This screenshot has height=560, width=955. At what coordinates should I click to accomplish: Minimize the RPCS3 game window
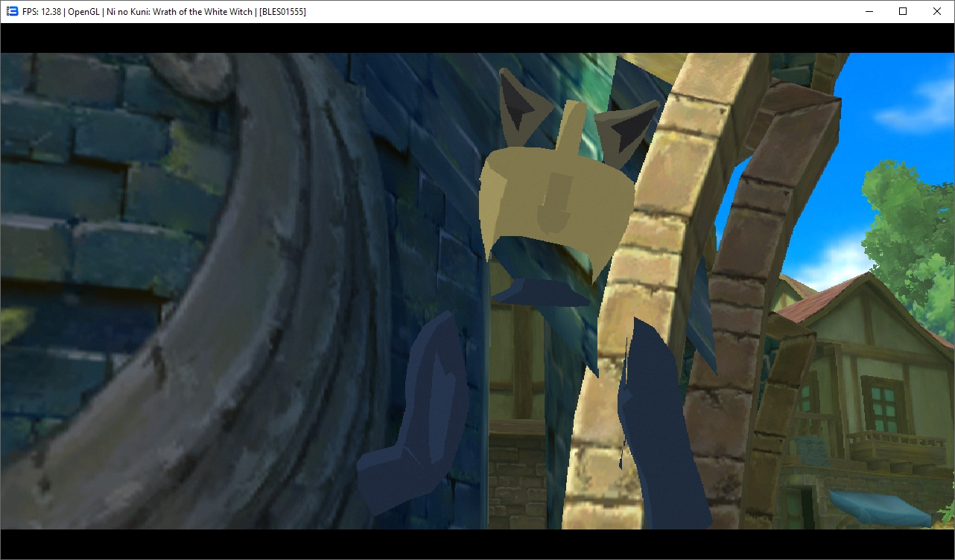869,11
